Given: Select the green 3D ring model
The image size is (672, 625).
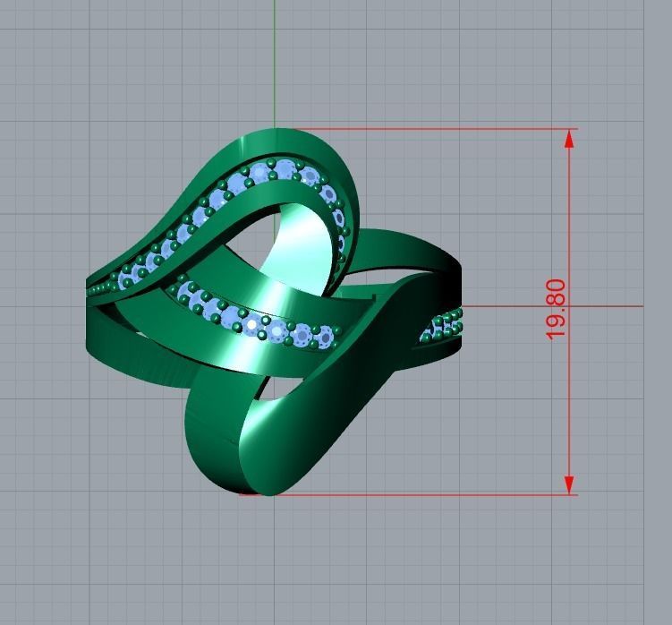Looking at the screenshot, I should click(274, 312).
